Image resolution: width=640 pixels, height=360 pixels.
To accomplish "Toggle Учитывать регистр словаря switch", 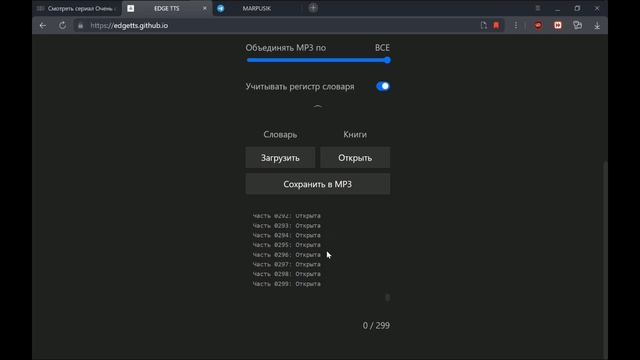I will (383, 87).
